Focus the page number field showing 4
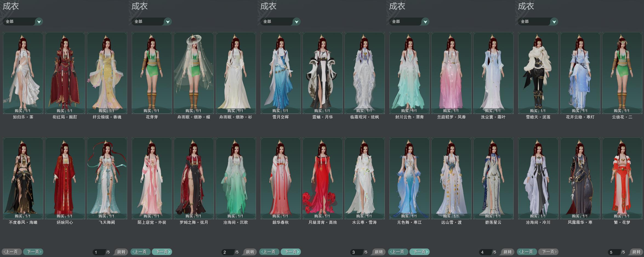Image resolution: width=644 pixels, height=257 pixels. tap(486, 252)
